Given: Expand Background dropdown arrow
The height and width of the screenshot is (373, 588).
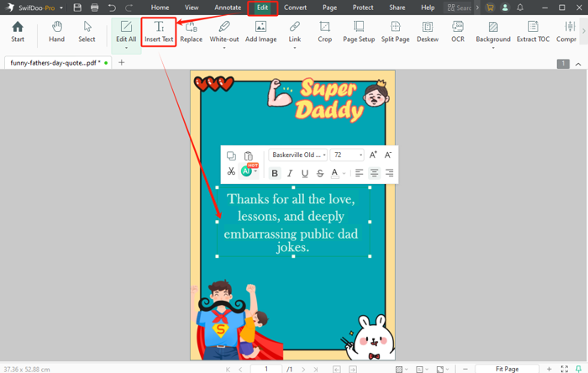Looking at the screenshot, I should coord(493,48).
